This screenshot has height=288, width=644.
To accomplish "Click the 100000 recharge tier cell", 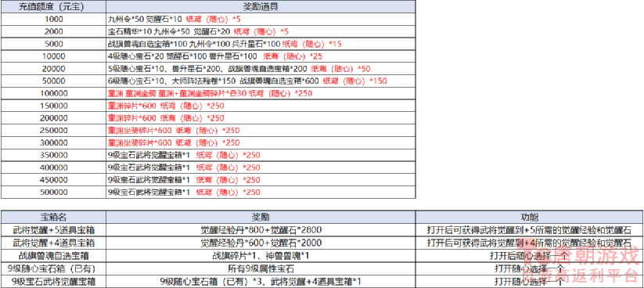I will point(53,93).
